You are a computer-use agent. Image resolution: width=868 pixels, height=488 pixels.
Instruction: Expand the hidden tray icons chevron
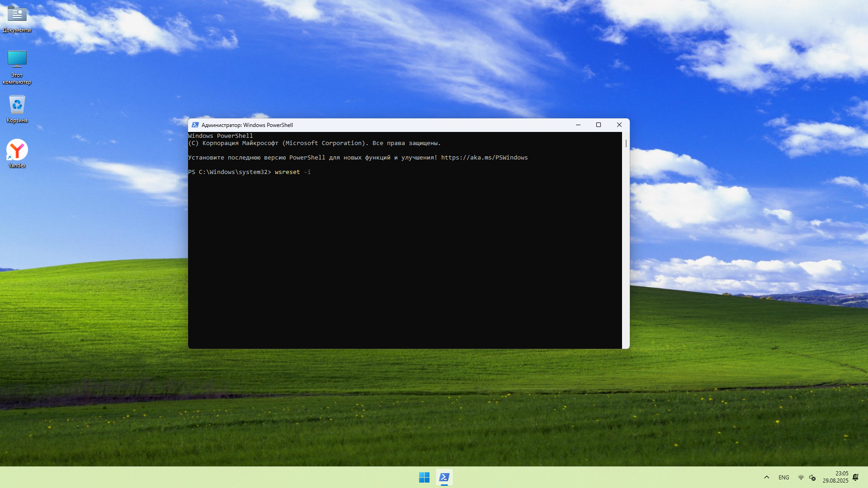[x=767, y=478]
